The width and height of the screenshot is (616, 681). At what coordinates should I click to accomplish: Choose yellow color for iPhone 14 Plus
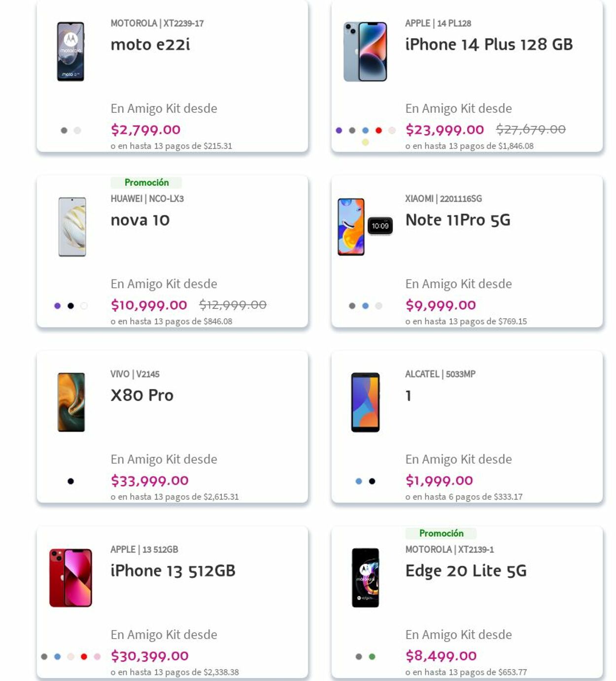pyautogui.click(x=365, y=142)
